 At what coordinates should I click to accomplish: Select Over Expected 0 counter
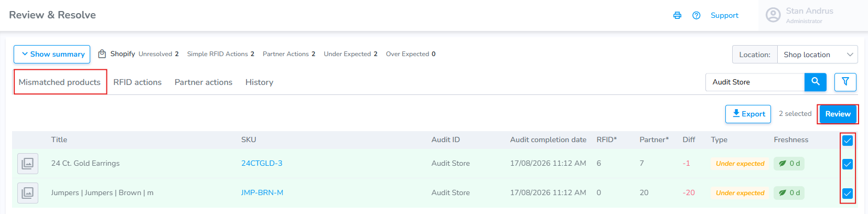point(411,54)
